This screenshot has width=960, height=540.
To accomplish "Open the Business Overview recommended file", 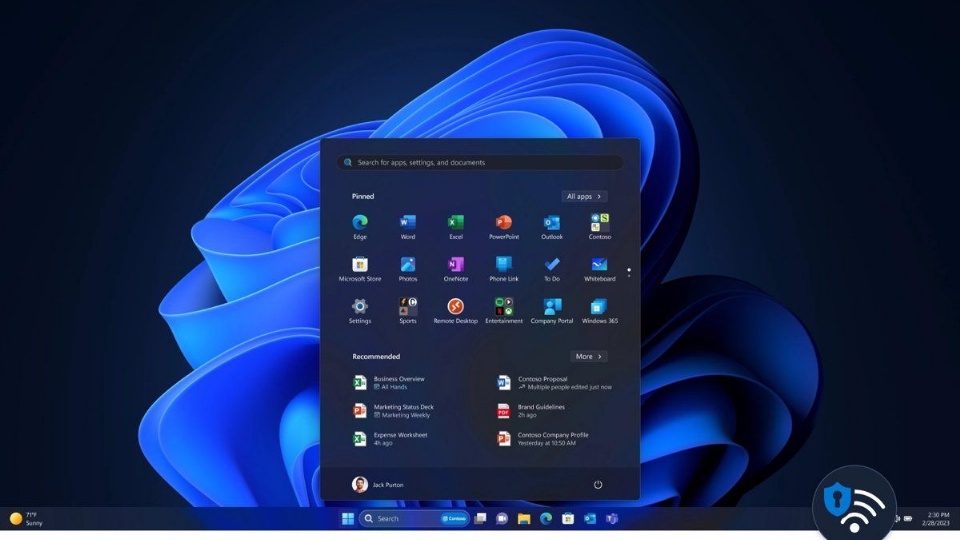I will click(x=389, y=383).
